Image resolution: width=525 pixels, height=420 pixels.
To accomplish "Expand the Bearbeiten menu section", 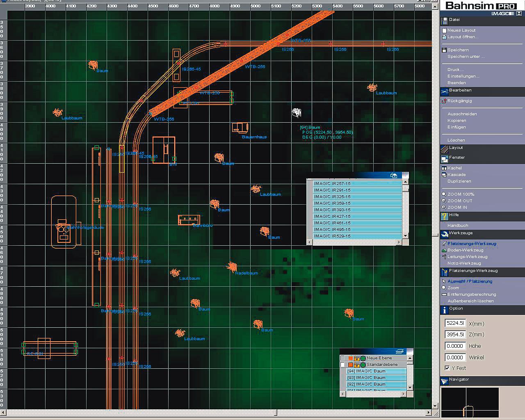I will point(482,91).
